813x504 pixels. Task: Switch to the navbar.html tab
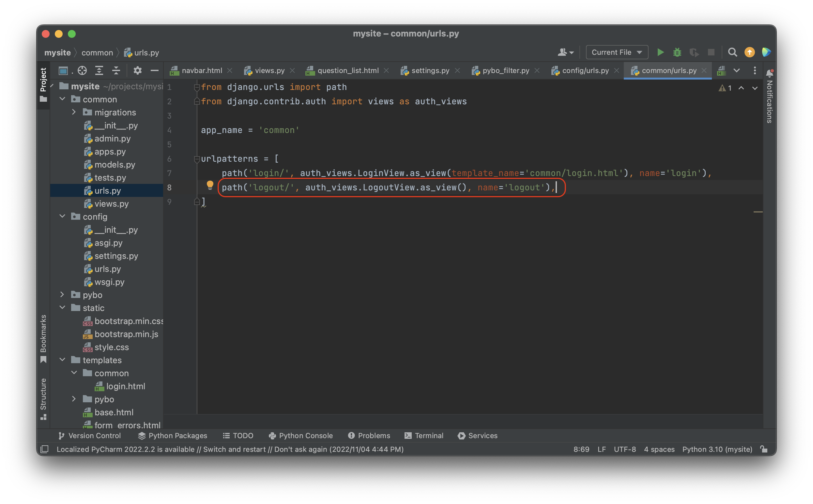[x=201, y=71]
